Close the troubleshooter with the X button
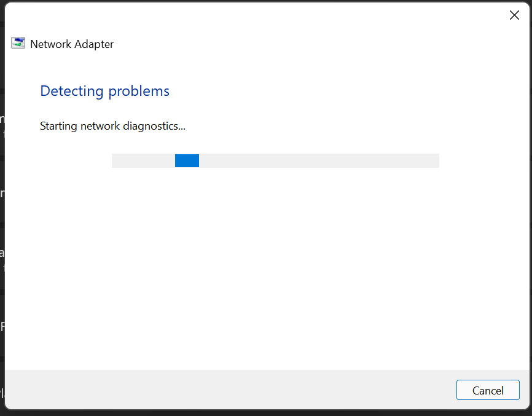Screen dimensions: 532x416 pyautogui.click(x=514, y=15)
